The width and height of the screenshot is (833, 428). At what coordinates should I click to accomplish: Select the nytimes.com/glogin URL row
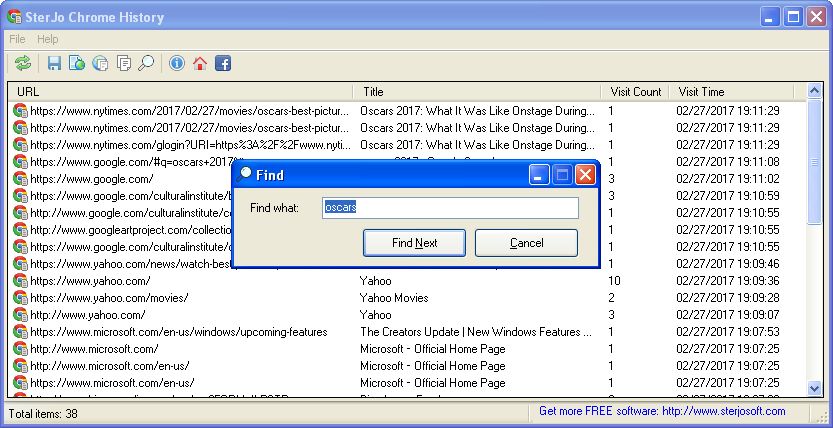pos(191,144)
